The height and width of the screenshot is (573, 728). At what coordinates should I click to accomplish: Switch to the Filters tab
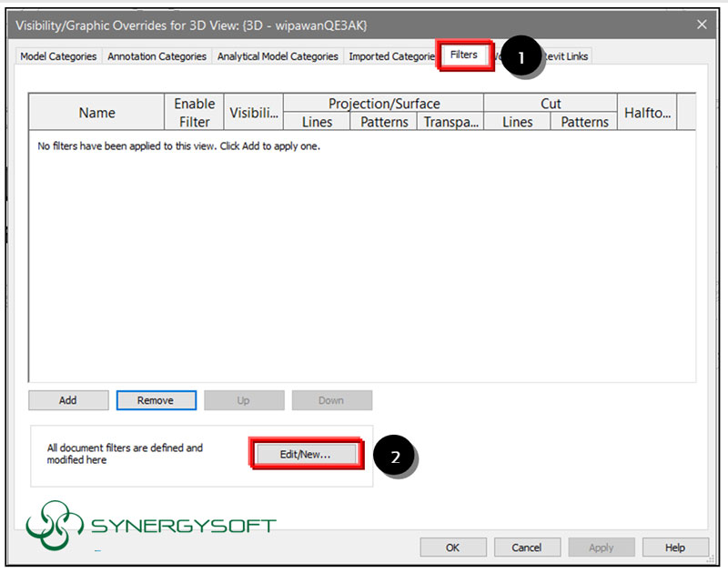(464, 55)
